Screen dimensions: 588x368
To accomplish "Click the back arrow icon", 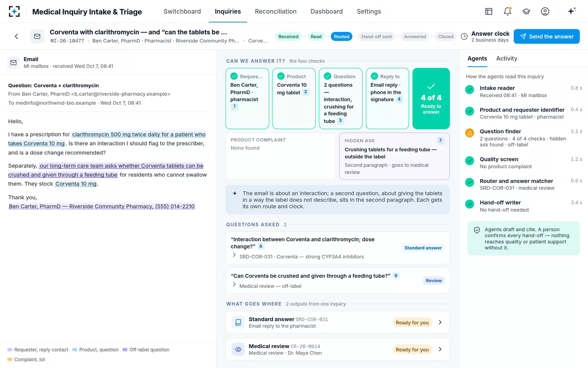I will pos(16,36).
